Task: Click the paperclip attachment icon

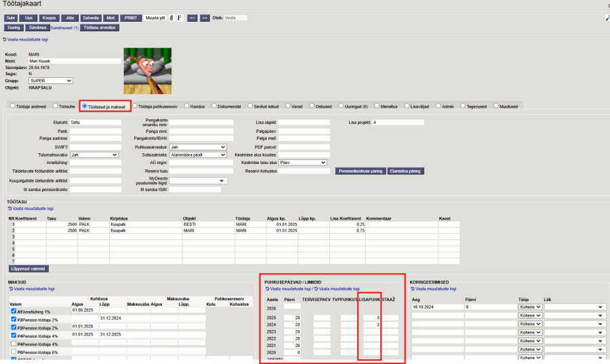Action: pos(171,18)
